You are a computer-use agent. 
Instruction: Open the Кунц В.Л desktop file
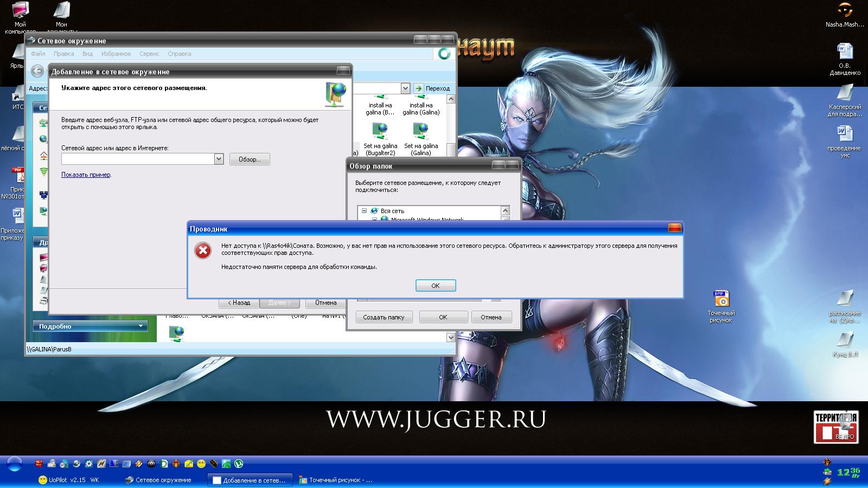[845, 344]
